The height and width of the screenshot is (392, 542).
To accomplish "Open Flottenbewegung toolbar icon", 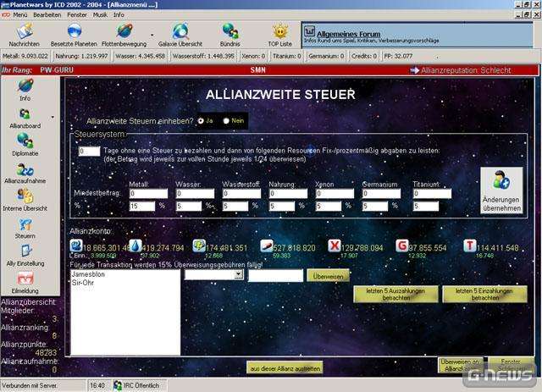I will [x=124, y=31].
